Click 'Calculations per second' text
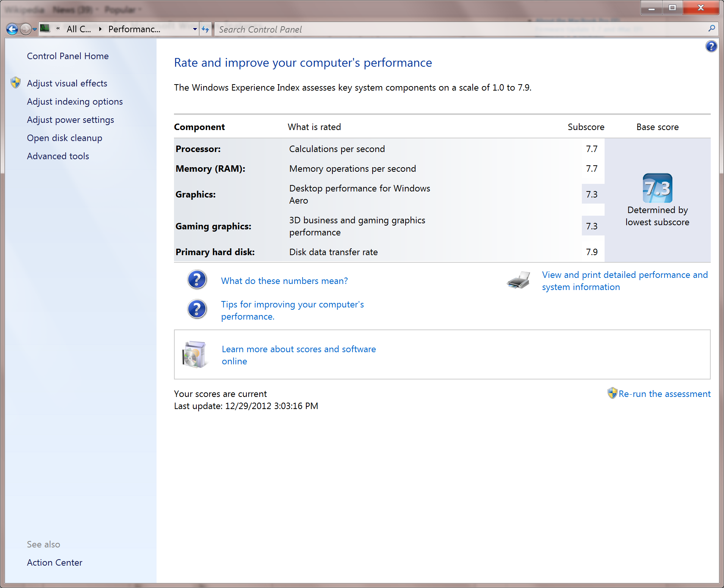The height and width of the screenshot is (588, 724). (x=337, y=149)
